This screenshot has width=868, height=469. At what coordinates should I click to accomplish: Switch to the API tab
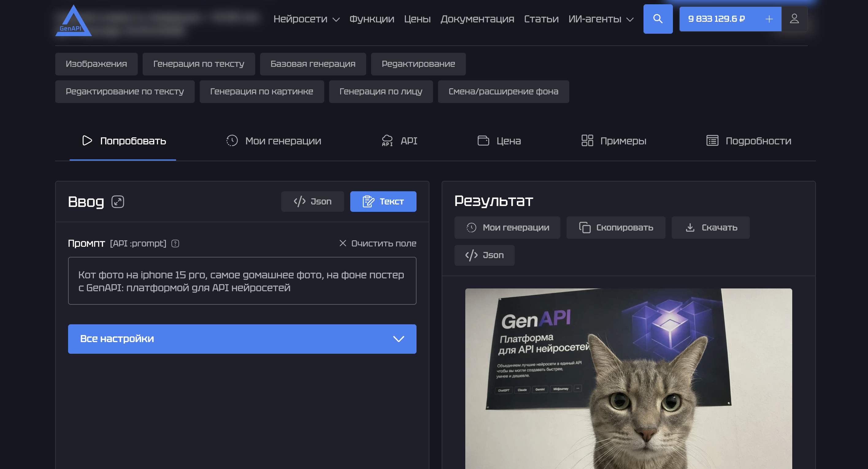pyautogui.click(x=399, y=140)
